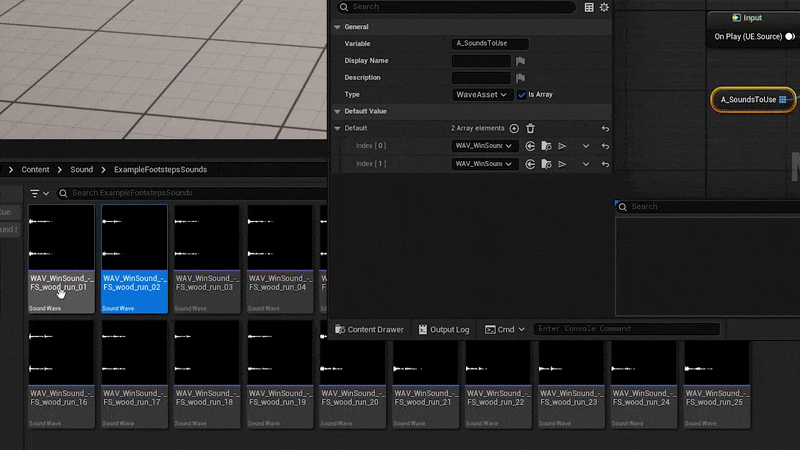800x450 pixels.
Task: Open Index [0] element options chevron
Action: pos(586,146)
